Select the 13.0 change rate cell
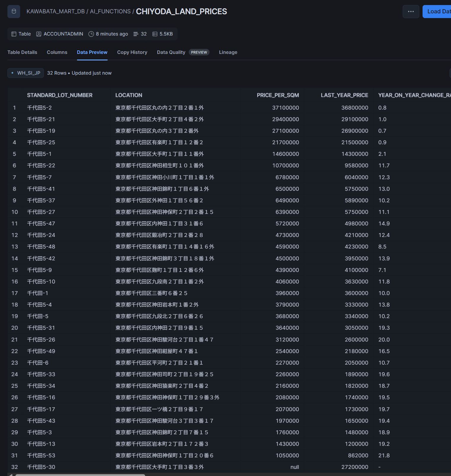This screenshot has height=476, width=451. 384,189
